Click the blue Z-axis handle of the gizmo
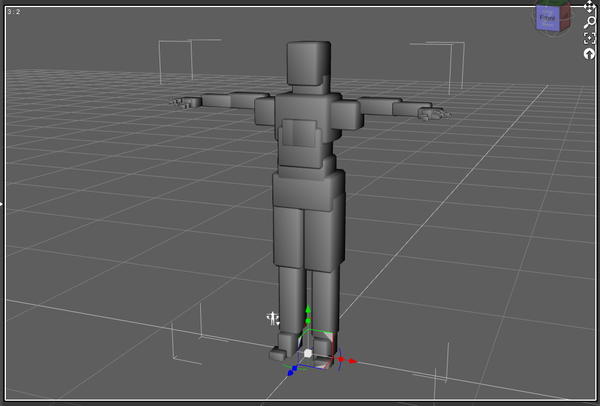The image size is (600, 406). click(291, 372)
